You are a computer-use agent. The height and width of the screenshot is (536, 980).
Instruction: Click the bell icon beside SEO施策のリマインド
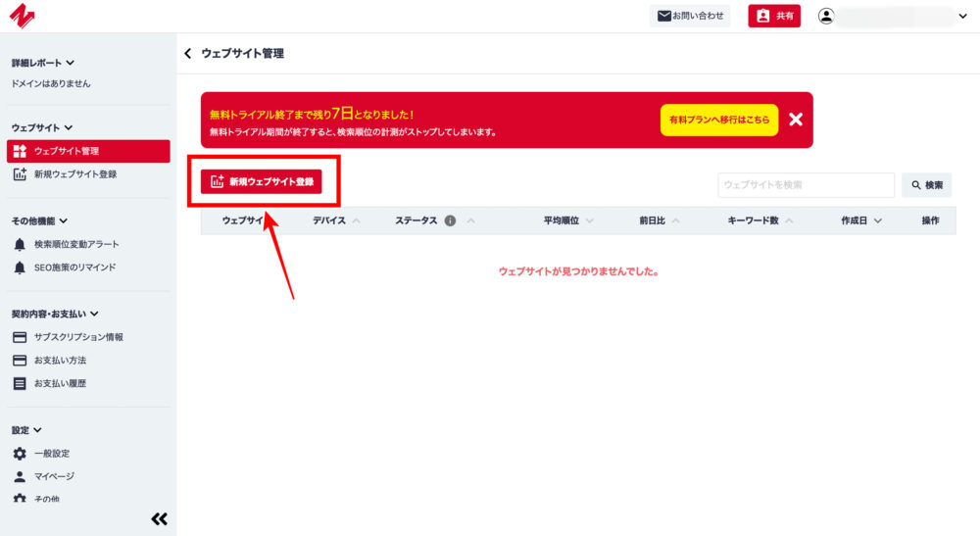[20, 268]
